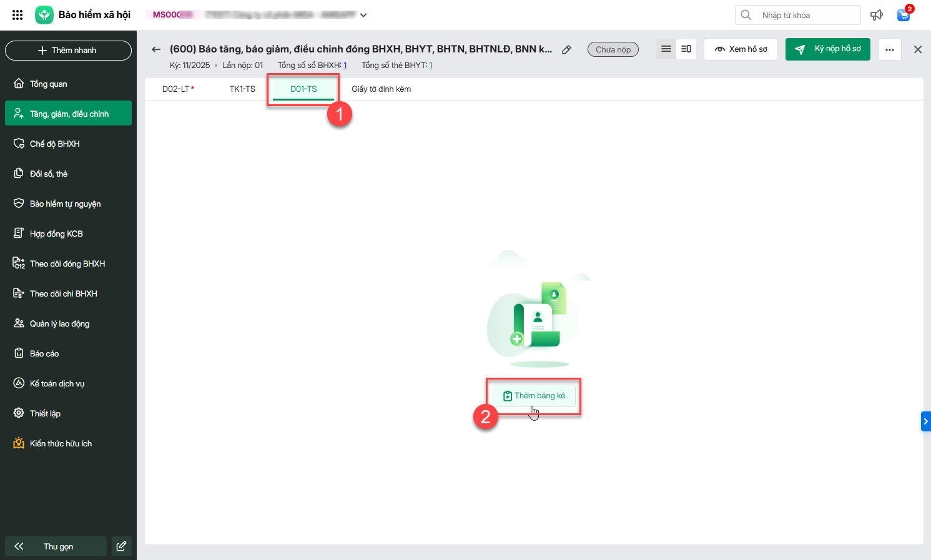Open the announcements megaphone icon
This screenshot has width=931, height=560.
[x=877, y=15]
